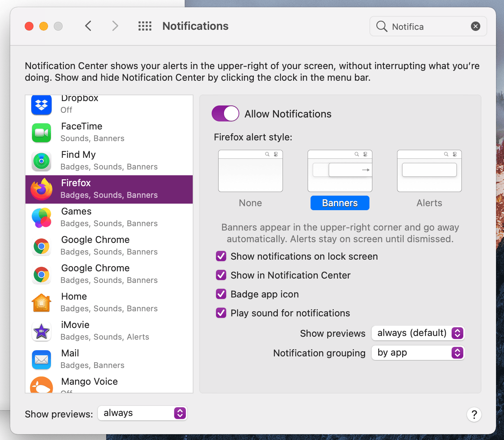Click the first Google Chrome icon
This screenshot has height=440, width=504.
click(x=41, y=246)
